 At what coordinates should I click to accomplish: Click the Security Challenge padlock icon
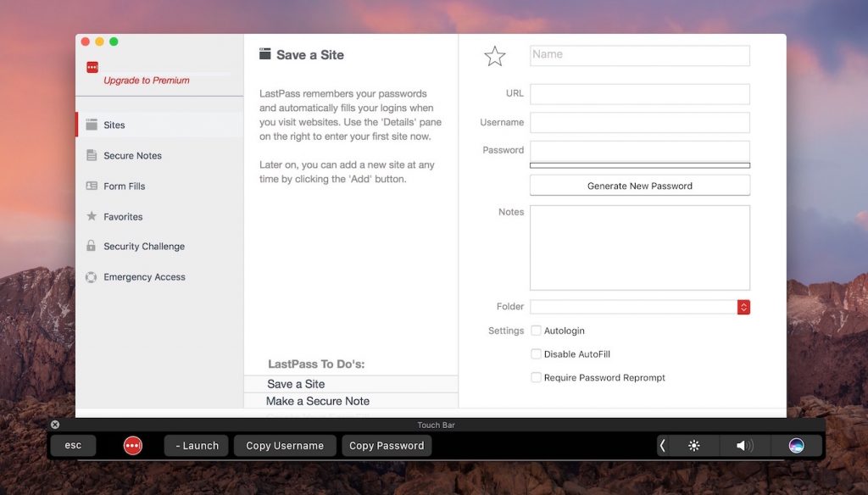[92, 246]
